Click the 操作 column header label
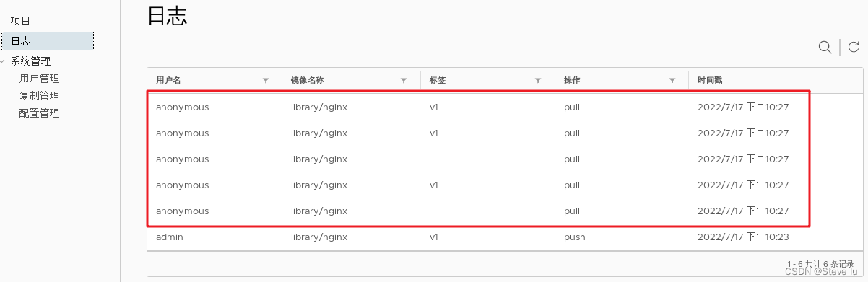 [572, 80]
